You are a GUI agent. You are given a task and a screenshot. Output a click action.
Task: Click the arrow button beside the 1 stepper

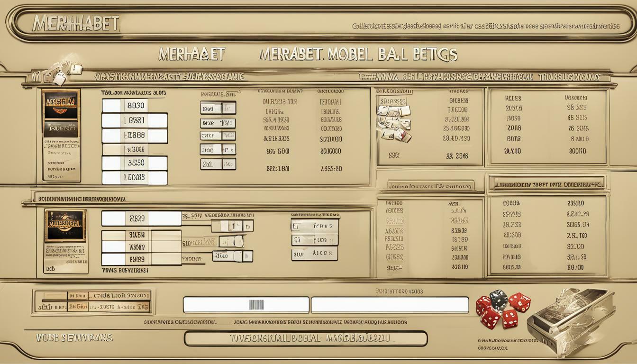[x=248, y=226]
